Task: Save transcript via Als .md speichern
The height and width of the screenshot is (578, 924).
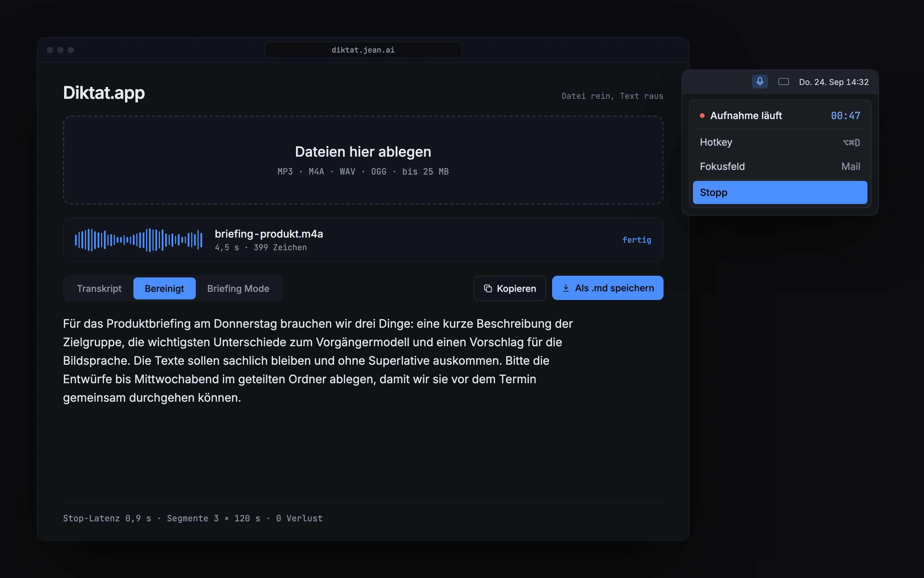Action: 608,288
